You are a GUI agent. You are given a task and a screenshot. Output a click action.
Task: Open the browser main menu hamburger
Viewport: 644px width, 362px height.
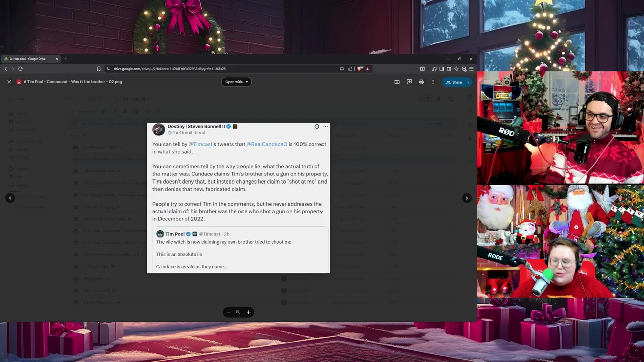(x=471, y=69)
